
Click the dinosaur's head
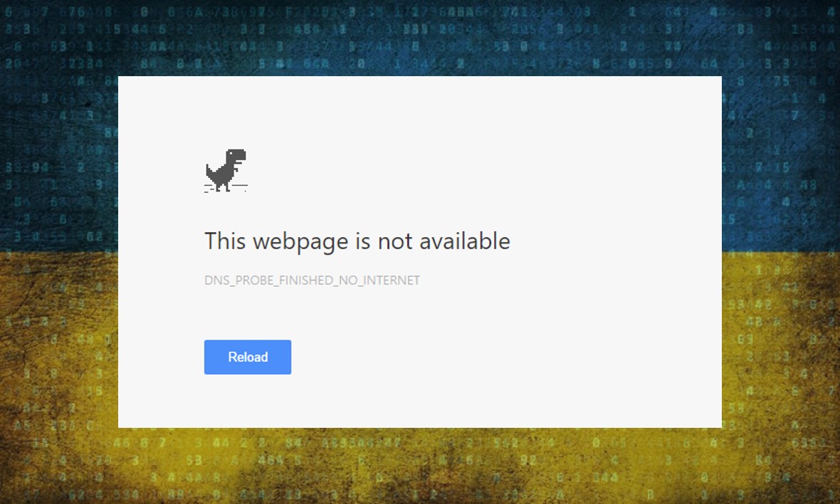236,155
